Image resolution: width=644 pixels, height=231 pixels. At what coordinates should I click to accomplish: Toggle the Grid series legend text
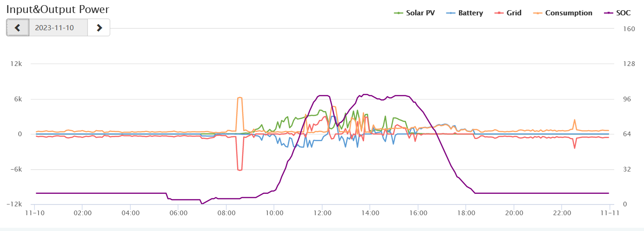point(515,13)
